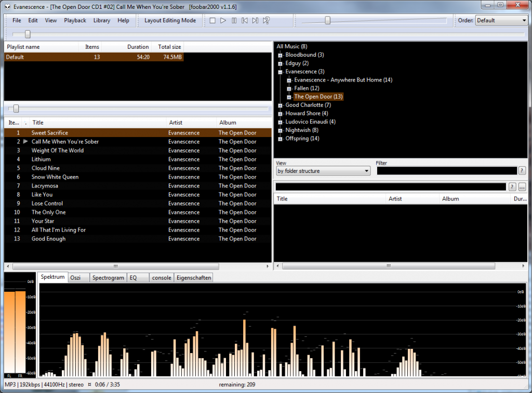Viewport: 532px width, 393px height.
Task: Expand the Nightwish tree node
Action: (280, 130)
